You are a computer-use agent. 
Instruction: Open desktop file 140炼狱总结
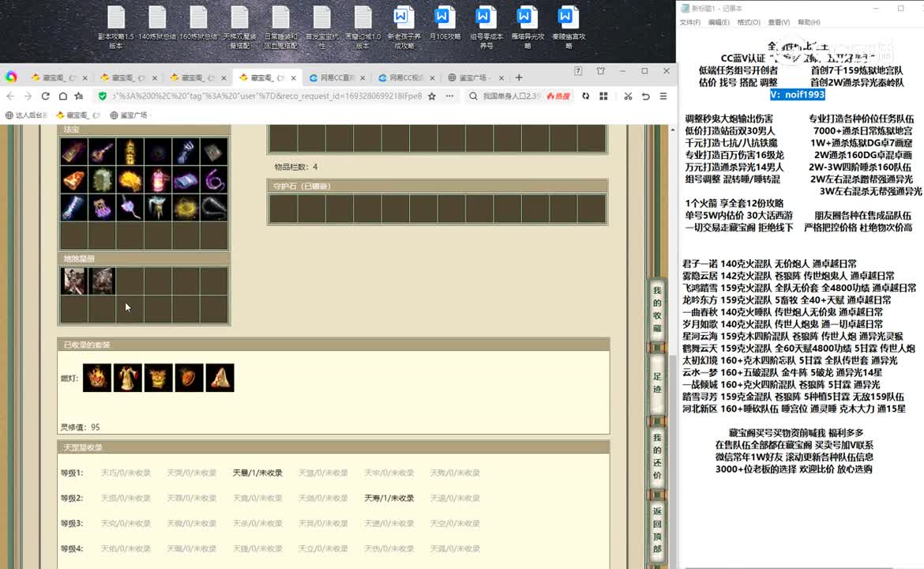point(157,24)
